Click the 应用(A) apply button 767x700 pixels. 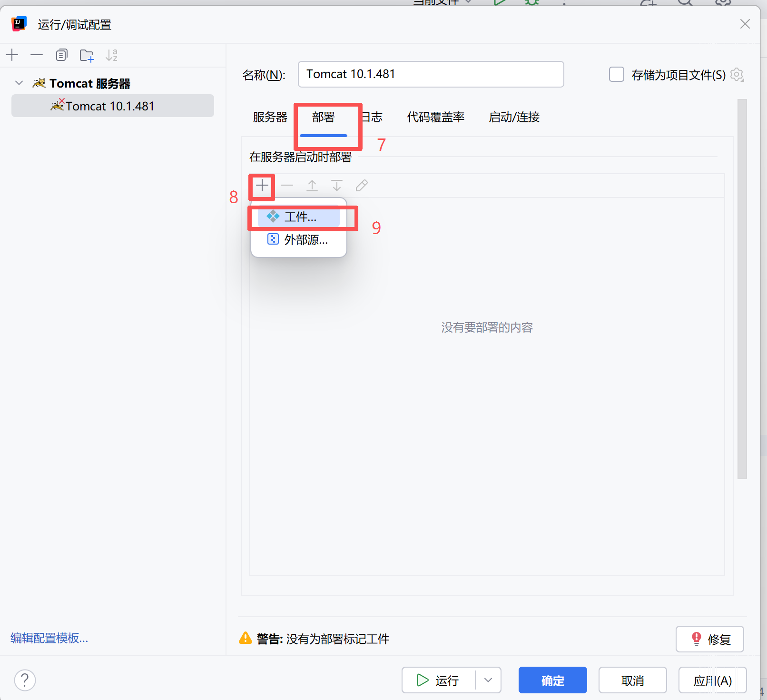[712, 680]
